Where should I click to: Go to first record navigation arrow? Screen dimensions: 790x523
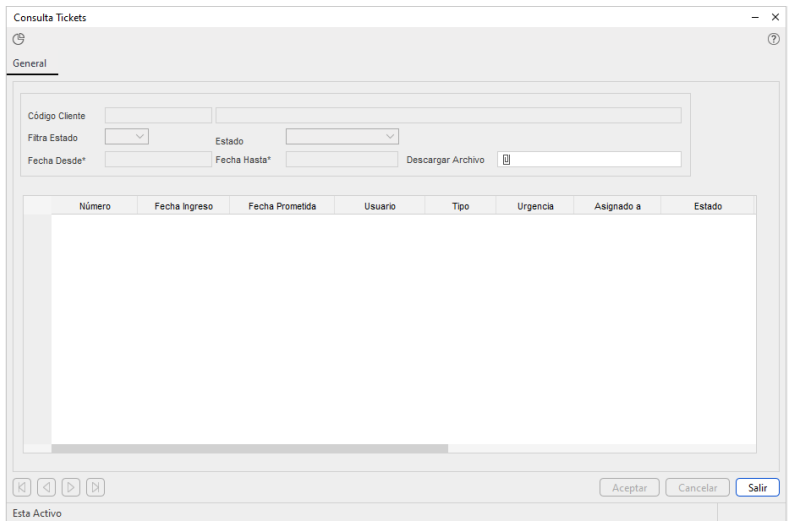[22, 487]
